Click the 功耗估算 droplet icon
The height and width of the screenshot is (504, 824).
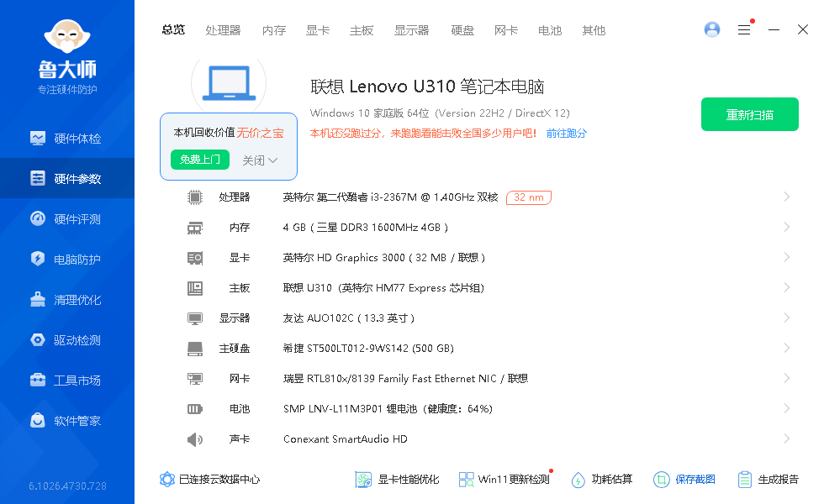578,480
